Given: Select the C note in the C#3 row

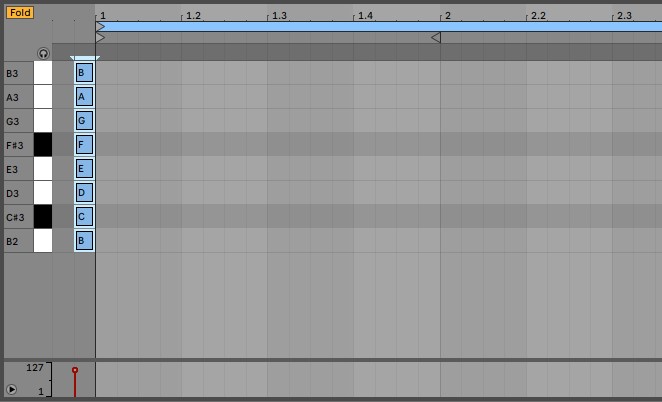Looking at the screenshot, I should [84, 217].
